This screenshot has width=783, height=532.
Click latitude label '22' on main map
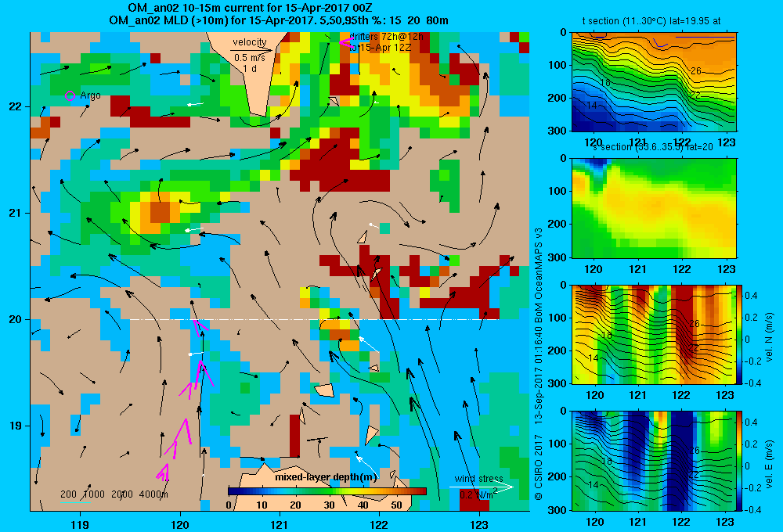point(15,106)
